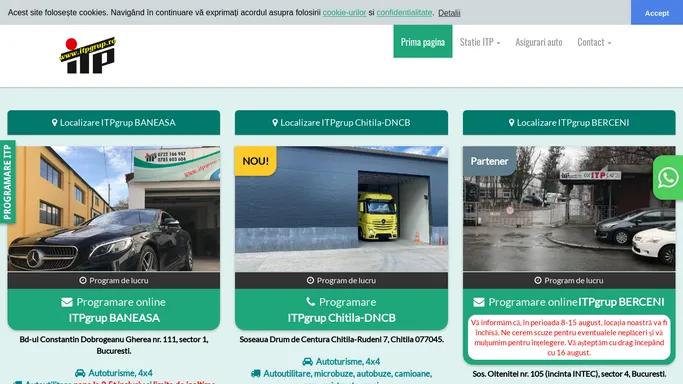Open Localizare ITPgrup Chitila-DNCB
The image size is (683, 384).
[341, 123]
